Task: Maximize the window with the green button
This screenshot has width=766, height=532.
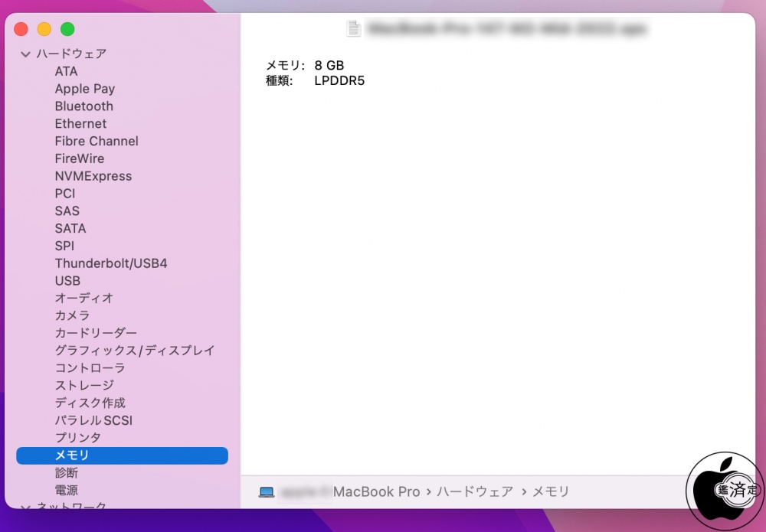Action: (x=67, y=29)
